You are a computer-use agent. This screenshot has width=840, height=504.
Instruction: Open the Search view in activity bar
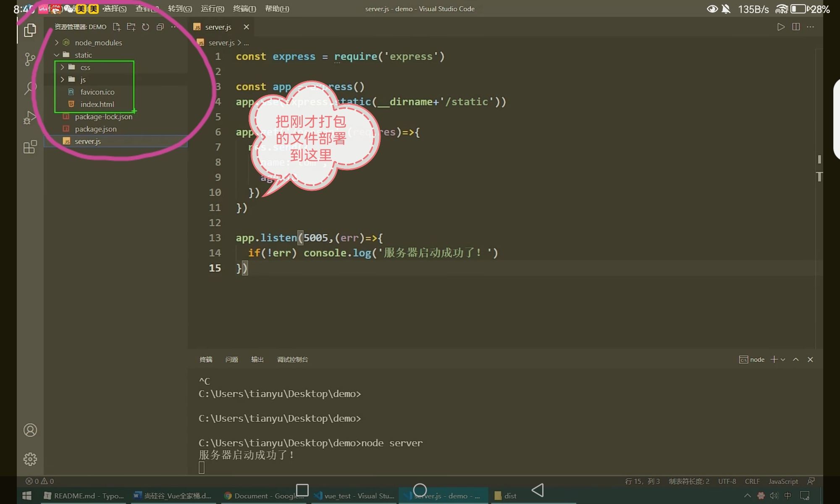click(30, 88)
